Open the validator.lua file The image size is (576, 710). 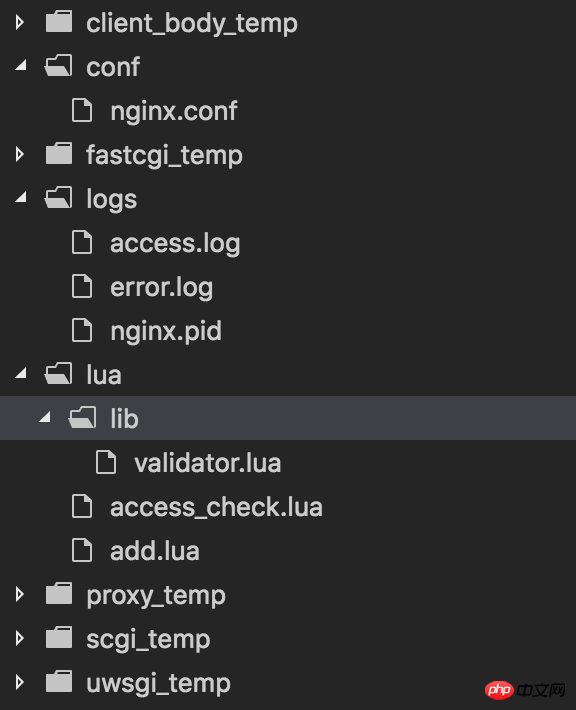pyautogui.click(x=208, y=463)
